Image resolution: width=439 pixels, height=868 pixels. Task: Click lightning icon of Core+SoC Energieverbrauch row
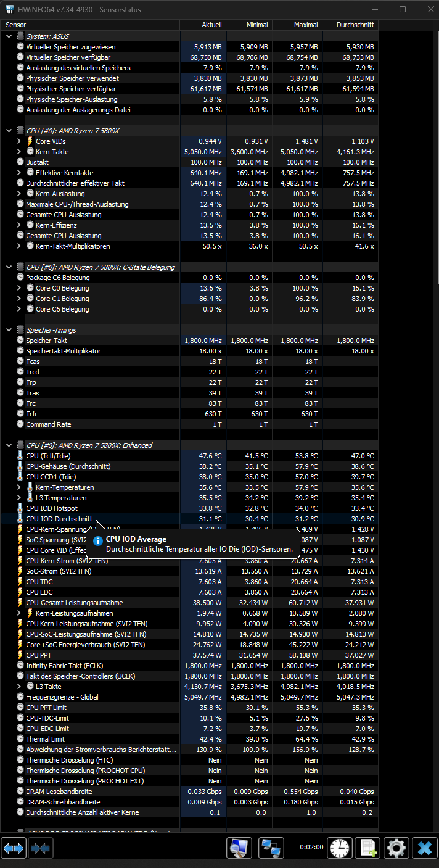tap(20, 645)
